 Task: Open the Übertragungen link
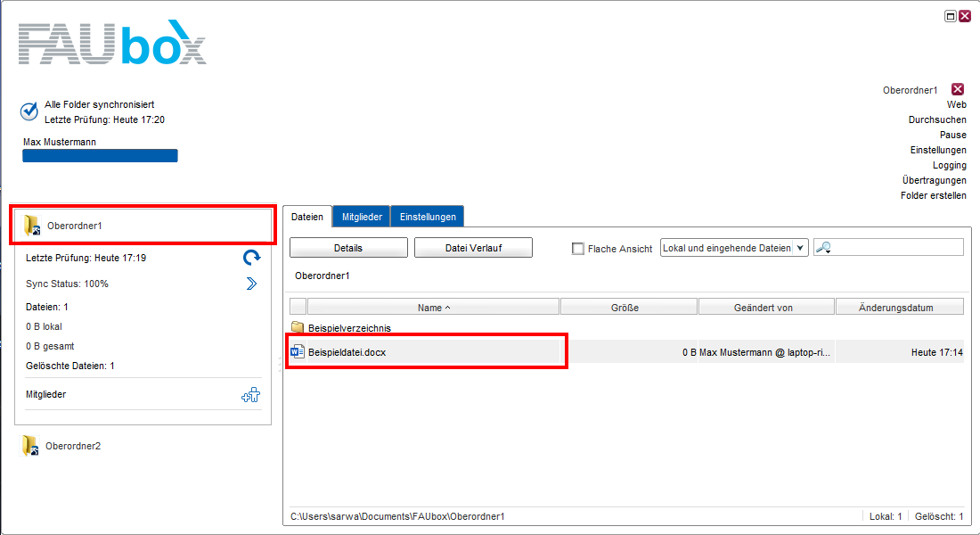coord(934,180)
